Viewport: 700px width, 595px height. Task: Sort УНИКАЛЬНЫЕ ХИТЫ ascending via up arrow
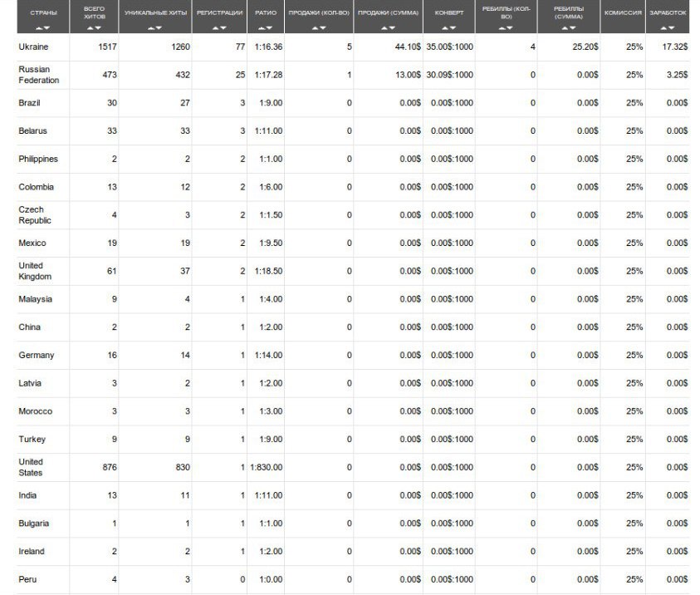point(150,28)
